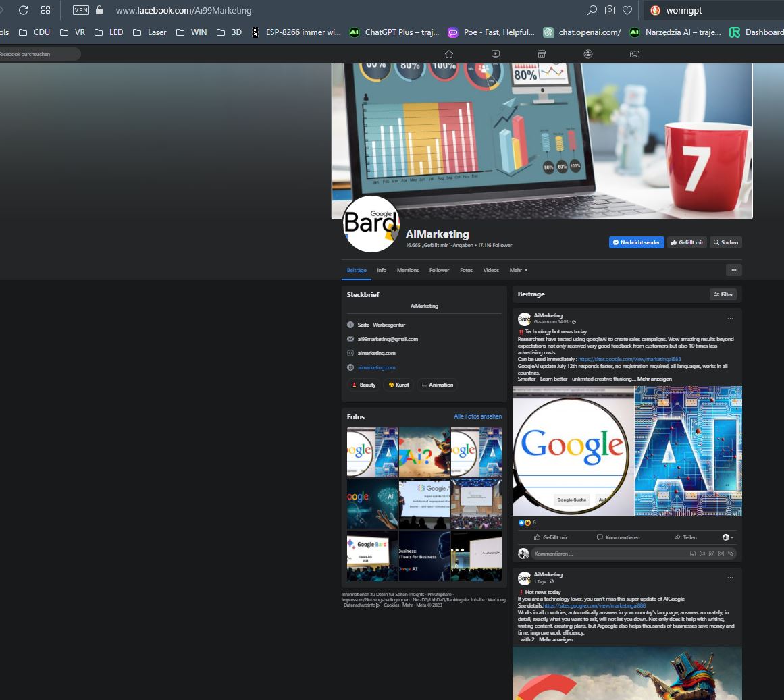Viewport: 784px width, 700px height.
Task: Click the wormgpt search field
Action: (x=715, y=10)
